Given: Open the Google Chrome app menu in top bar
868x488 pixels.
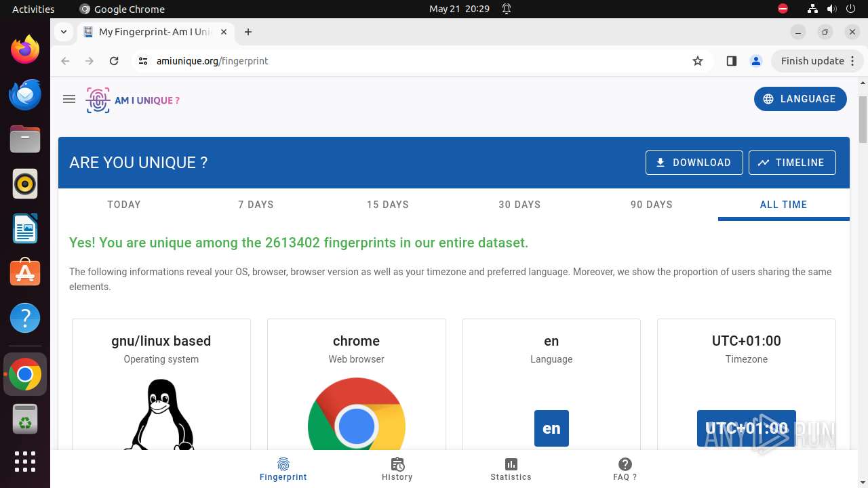Looking at the screenshot, I should 122,9.
